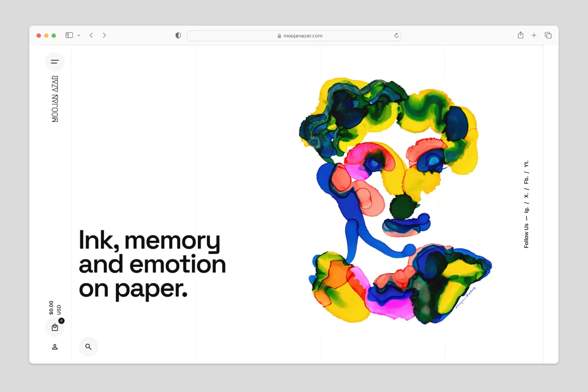Open a new tab with plus icon
This screenshot has width=588, height=392.
click(x=534, y=35)
